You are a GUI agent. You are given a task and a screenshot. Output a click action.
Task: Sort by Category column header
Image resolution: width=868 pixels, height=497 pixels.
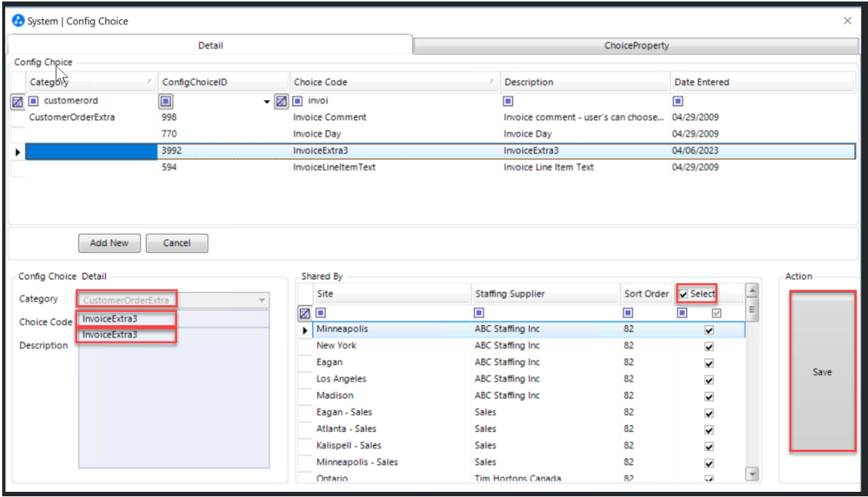[x=91, y=82]
